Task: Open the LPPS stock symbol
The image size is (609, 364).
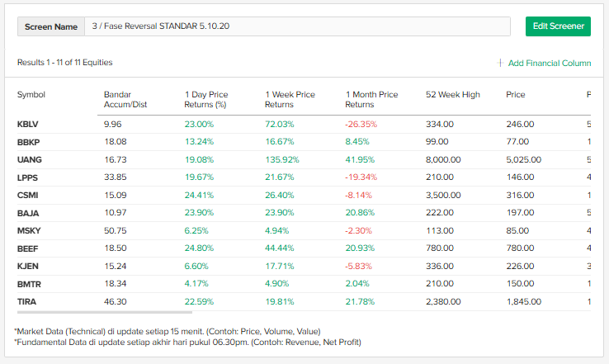Action: 28,177
